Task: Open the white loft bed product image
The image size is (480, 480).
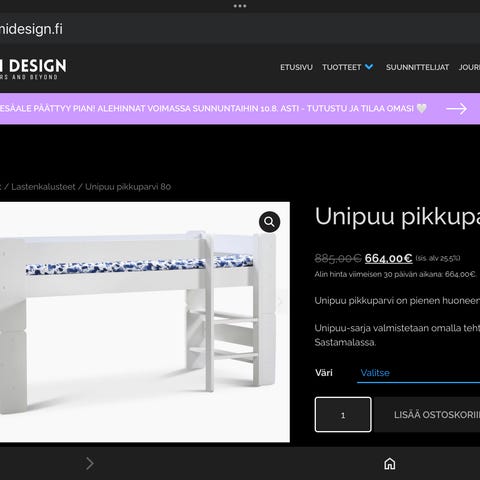Action: (x=145, y=322)
